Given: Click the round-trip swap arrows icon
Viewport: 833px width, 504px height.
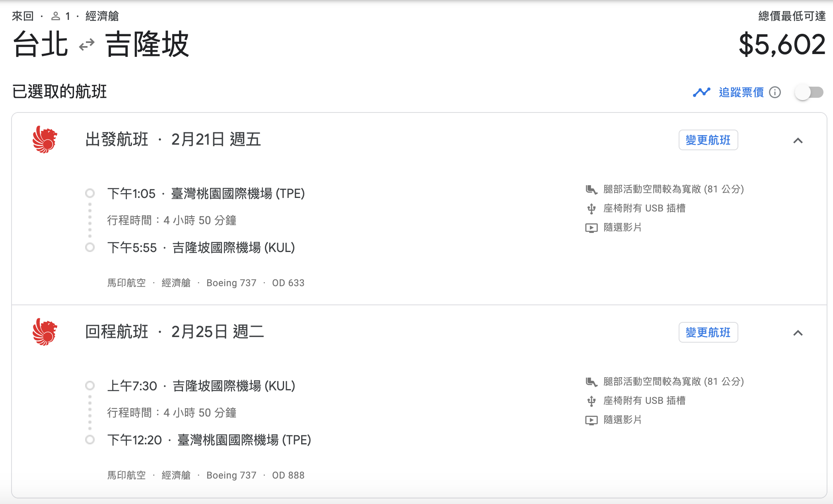Looking at the screenshot, I should [x=87, y=45].
